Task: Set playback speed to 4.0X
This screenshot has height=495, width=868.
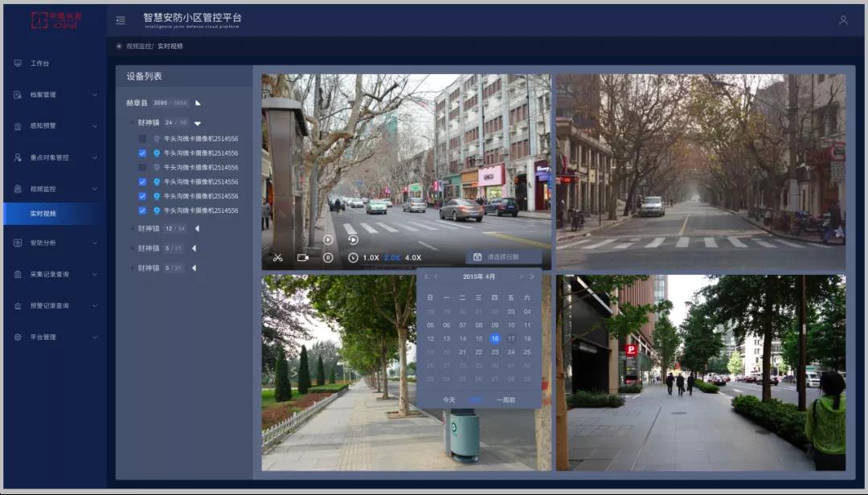Action: (413, 258)
